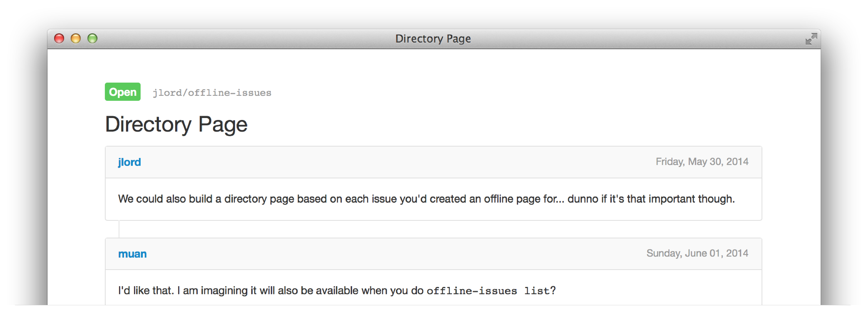Click the red close window button

point(59,38)
